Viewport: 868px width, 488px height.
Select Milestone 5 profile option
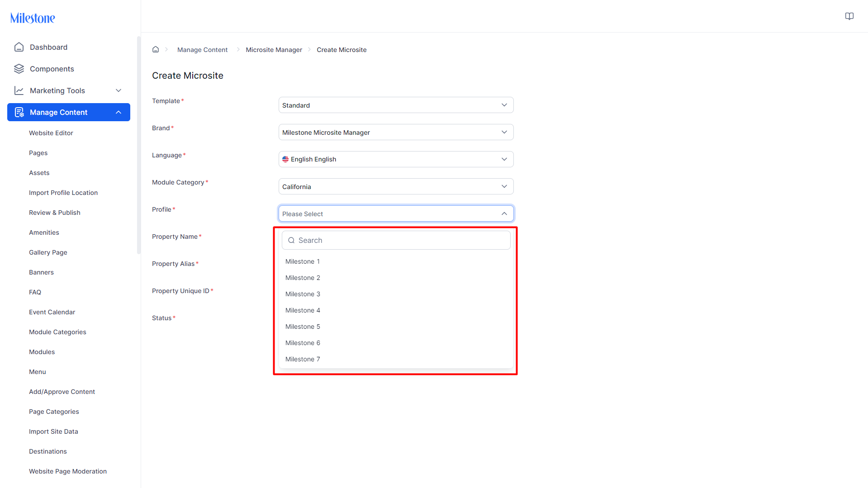coord(396,327)
